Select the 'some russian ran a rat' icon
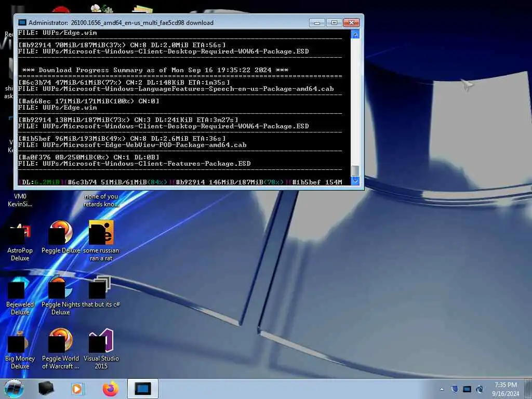532x399 pixels. 101,241
